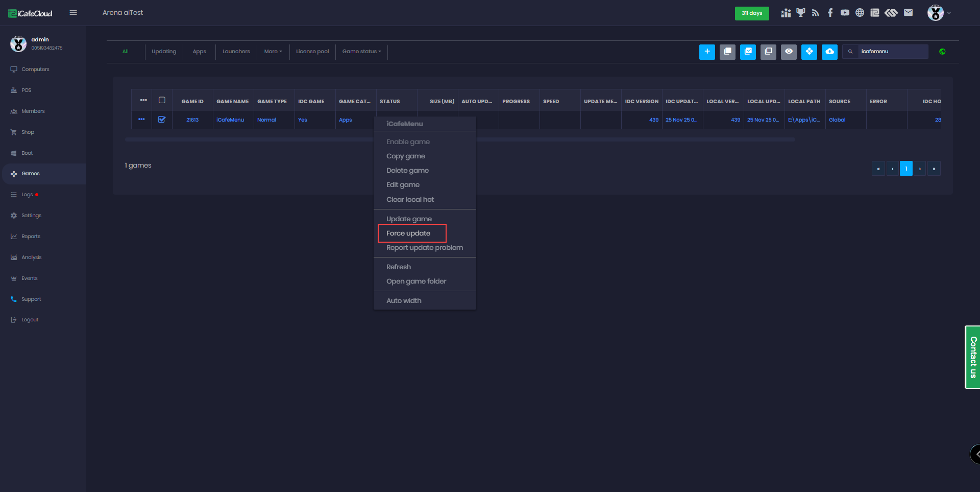Click the cloud download icon button
This screenshot has width=980, height=492.
point(829,52)
